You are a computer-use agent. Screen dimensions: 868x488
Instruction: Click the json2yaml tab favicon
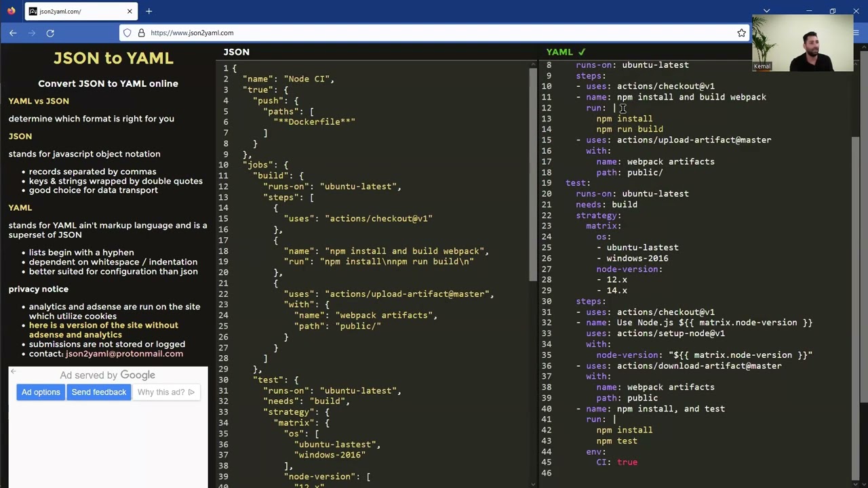tap(33, 12)
